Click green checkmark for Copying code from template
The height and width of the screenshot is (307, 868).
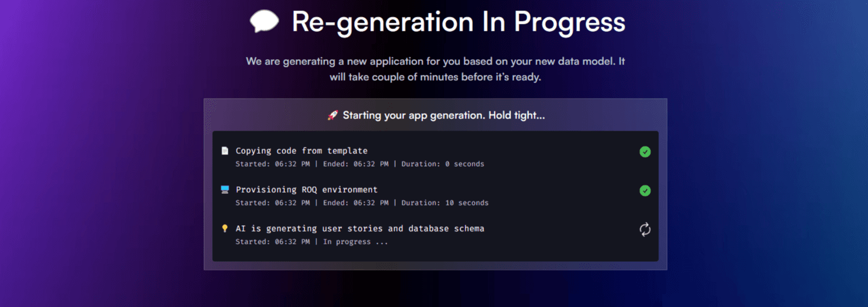(645, 152)
